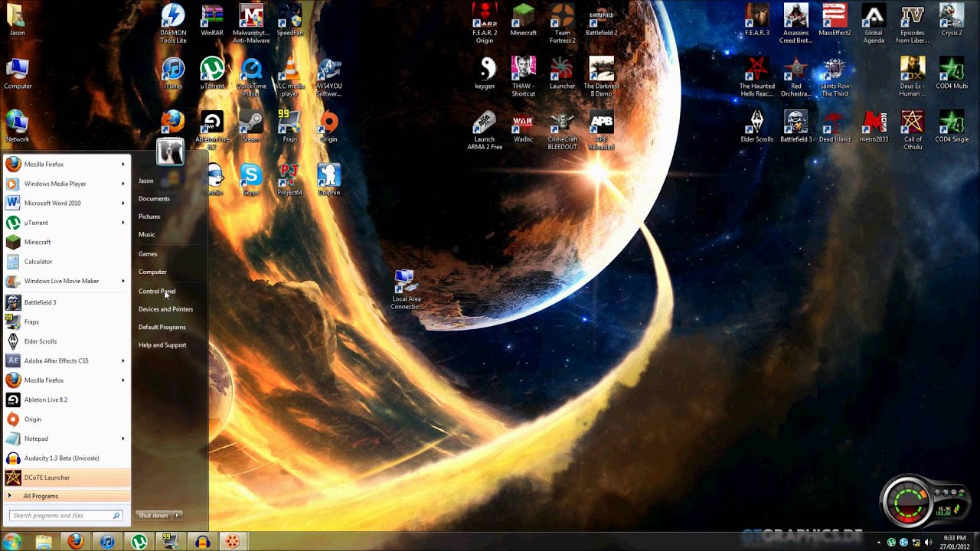Viewport: 980px width, 551px height.
Task: Open the Team Fortress 2 desktop icon
Action: tap(563, 24)
